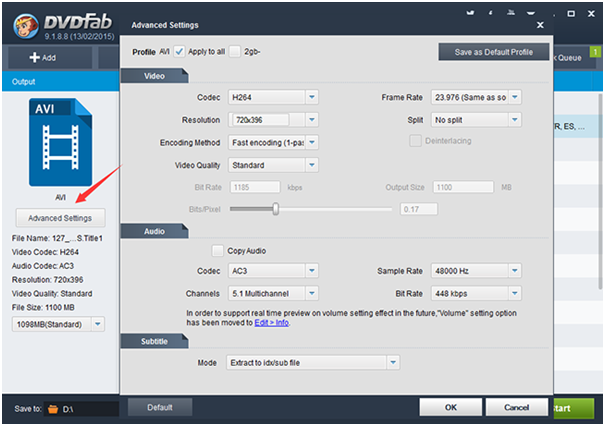Click the green Start button

click(x=574, y=408)
